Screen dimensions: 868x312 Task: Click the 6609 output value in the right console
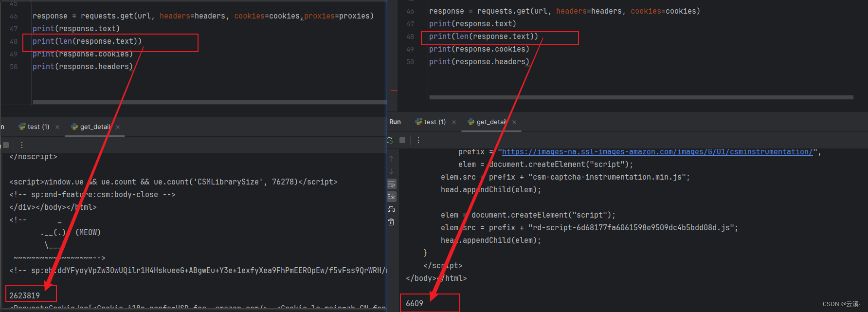(415, 303)
